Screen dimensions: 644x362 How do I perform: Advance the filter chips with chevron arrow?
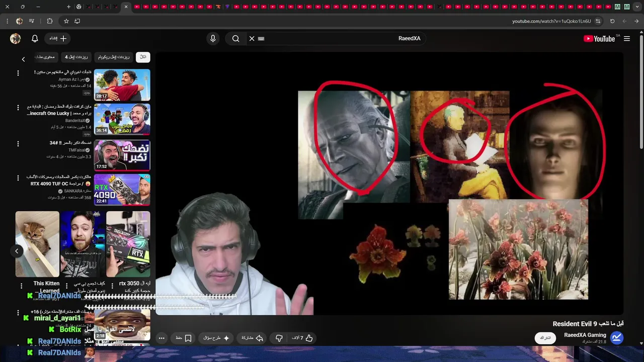pyautogui.click(x=23, y=59)
